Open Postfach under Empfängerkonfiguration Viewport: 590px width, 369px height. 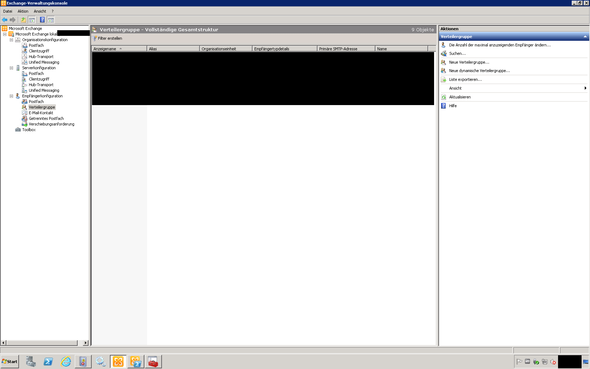36,102
